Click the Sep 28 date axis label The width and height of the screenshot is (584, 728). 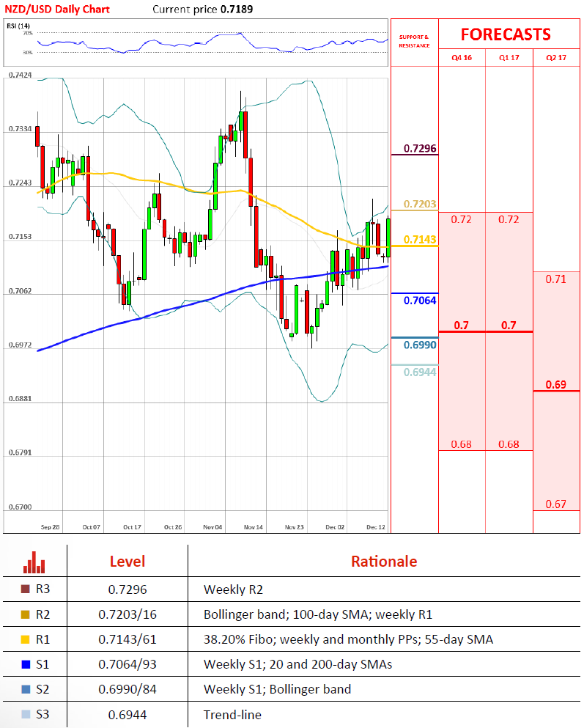(50, 527)
